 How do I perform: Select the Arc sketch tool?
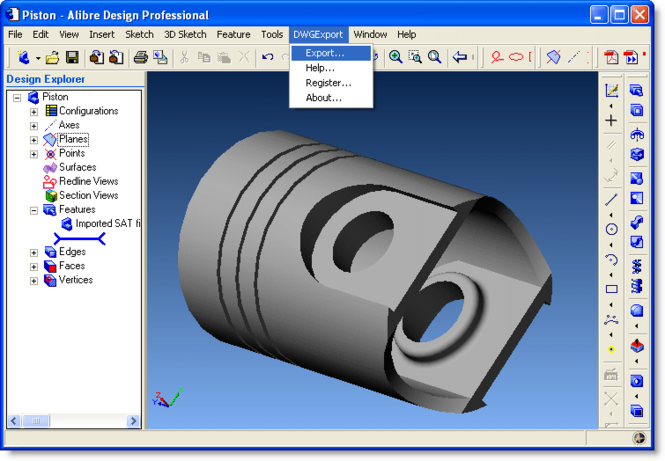click(611, 260)
